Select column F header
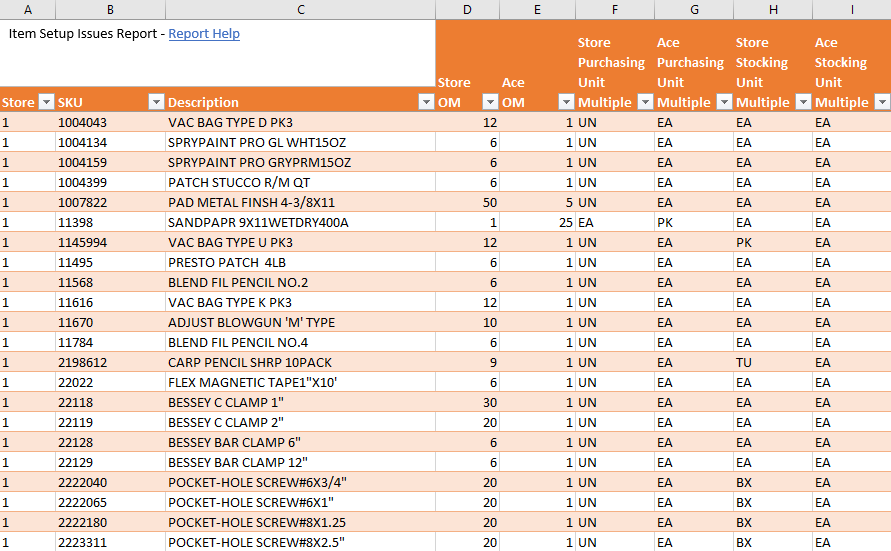The image size is (891, 551). [615, 9]
